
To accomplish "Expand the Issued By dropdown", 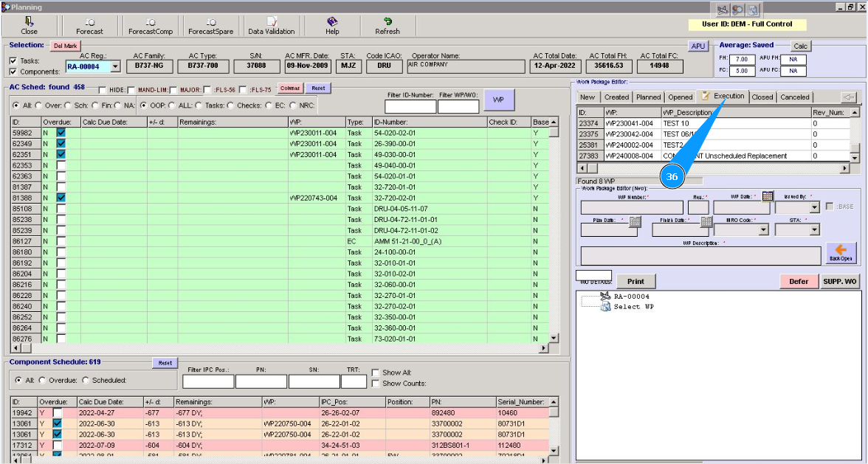I will [814, 208].
